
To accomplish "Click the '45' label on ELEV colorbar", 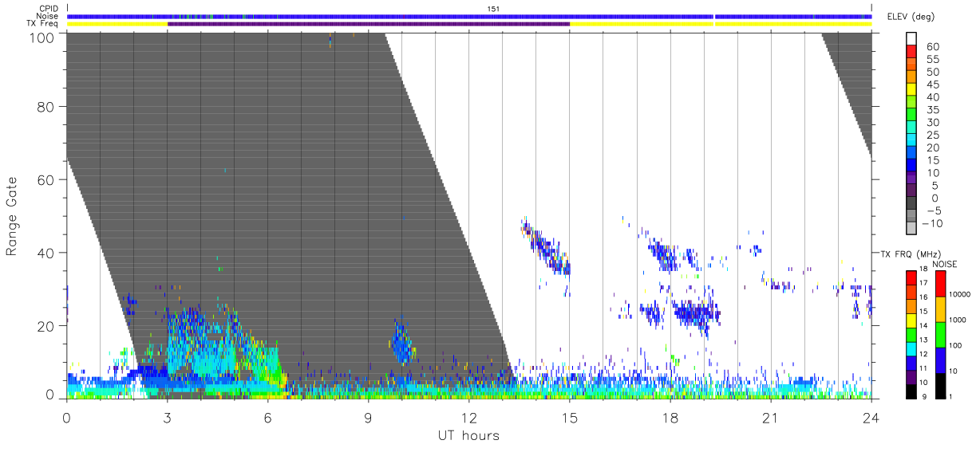I will [933, 85].
